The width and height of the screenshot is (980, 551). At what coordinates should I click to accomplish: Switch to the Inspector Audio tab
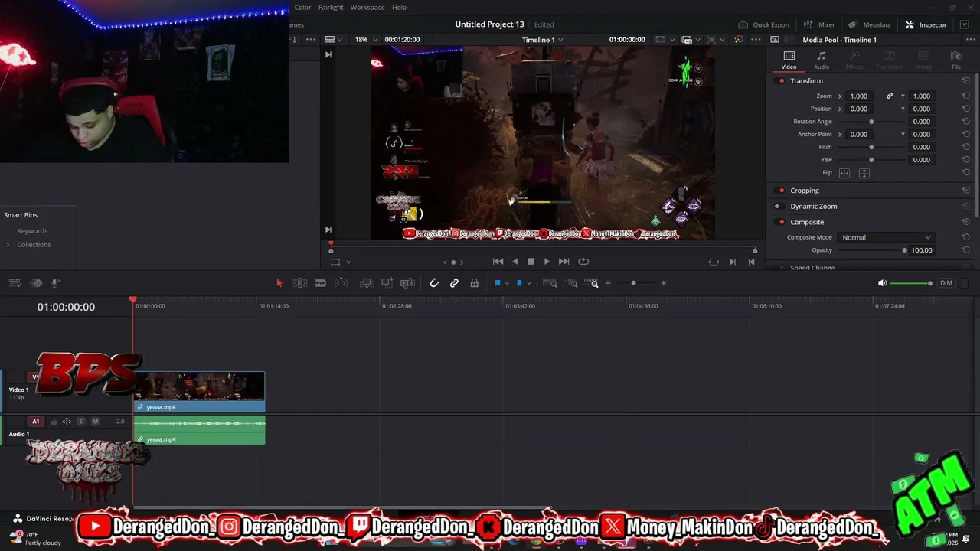[822, 60]
